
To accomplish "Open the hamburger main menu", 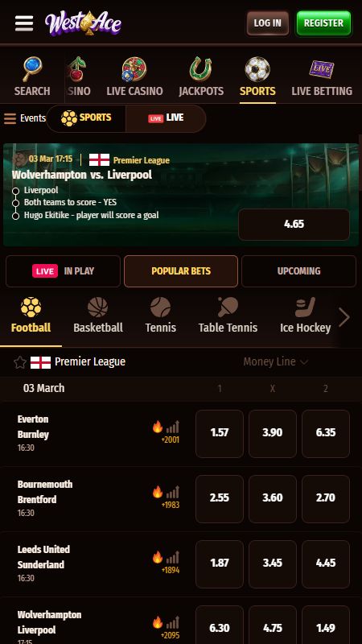I will tap(24, 23).
